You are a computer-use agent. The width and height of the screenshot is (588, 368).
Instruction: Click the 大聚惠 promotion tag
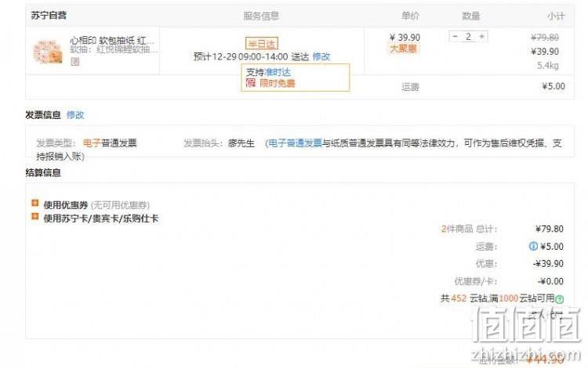[404, 49]
